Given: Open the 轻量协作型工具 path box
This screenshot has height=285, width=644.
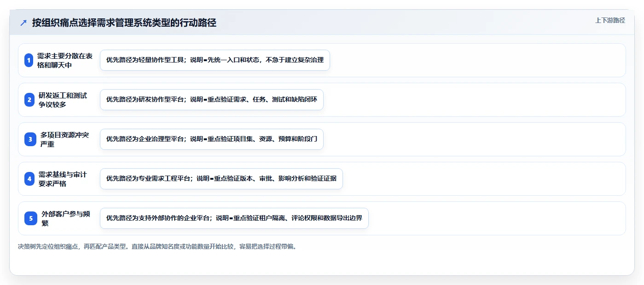Looking at the screenshot, I should point(215,60).
